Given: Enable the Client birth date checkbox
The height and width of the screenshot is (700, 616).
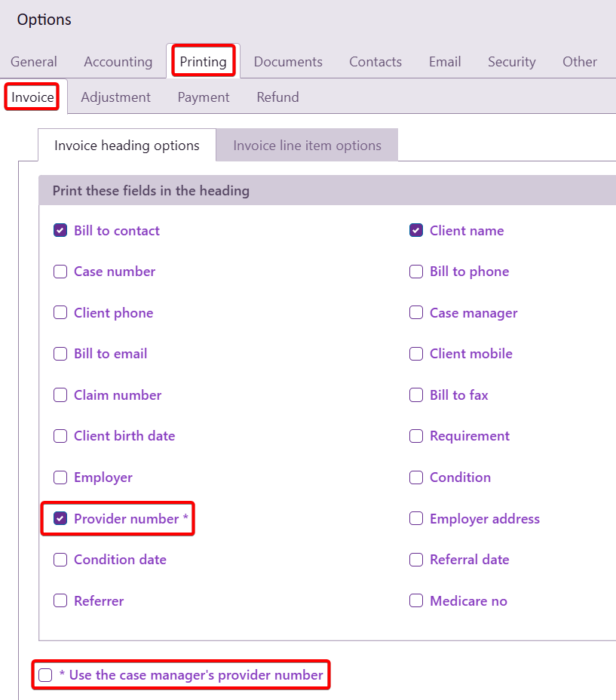Looking at the screenshot, I should point(60,436).
